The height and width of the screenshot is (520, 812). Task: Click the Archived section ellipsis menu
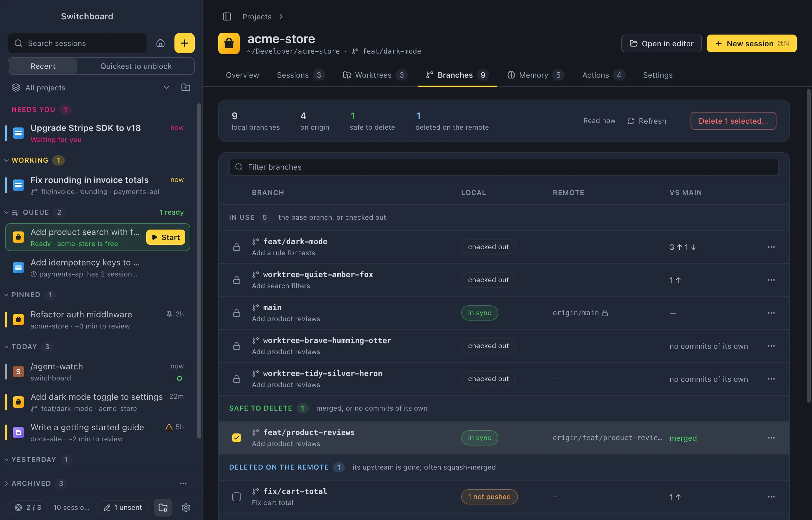(183, 484)
